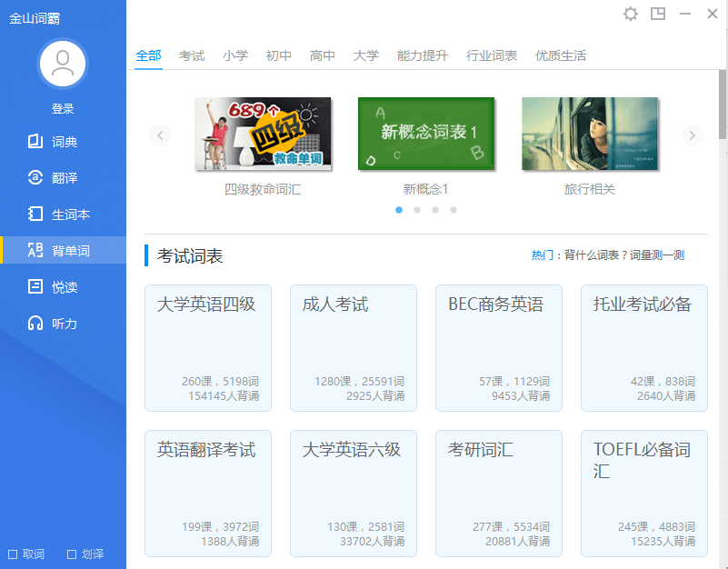The height and width of the screenshot is (569, 728).
Task: Click the user avatar icon
Action: pyautogui.click(x=63, y=64)
